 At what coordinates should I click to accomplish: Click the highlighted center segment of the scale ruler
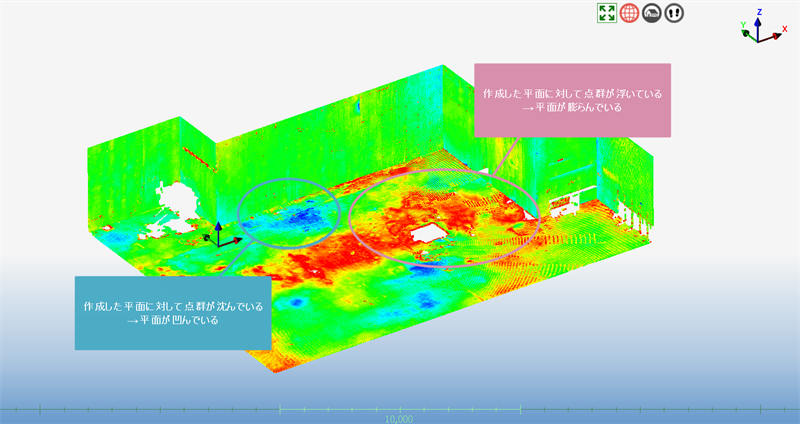(400, 408)
